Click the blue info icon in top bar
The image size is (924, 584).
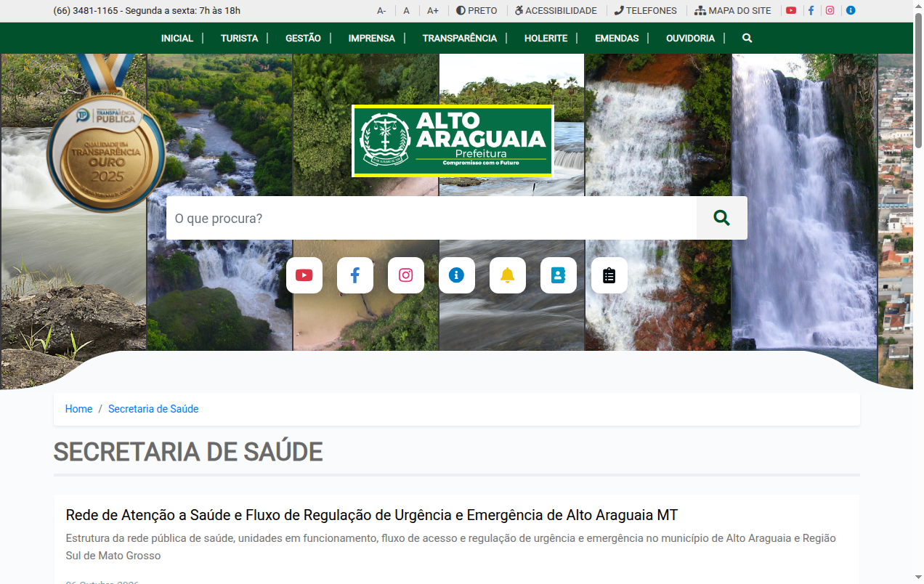tap(851, 11)
